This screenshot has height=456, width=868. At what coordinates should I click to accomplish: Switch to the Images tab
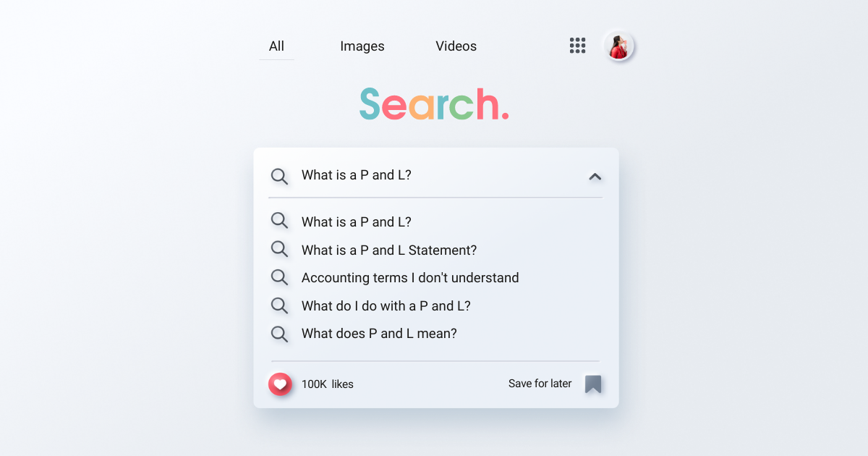362,46
